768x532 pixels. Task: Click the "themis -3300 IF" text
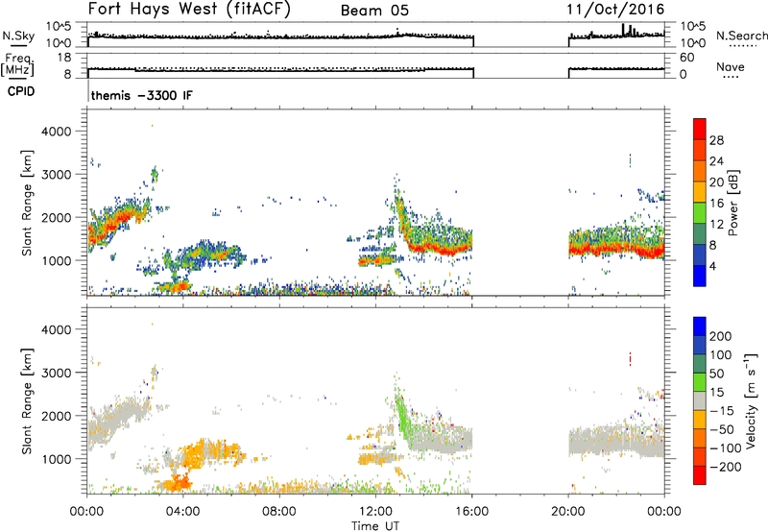(x=142, y=95)
